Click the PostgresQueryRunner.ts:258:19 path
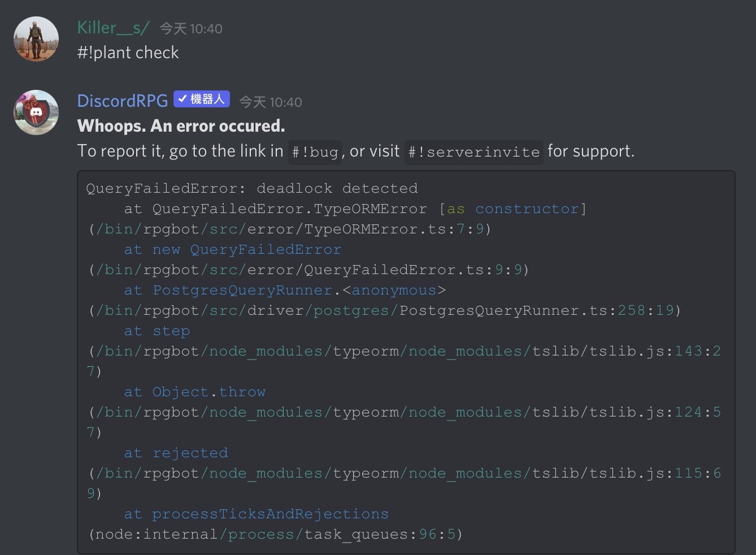 click(x=385, y=310)
